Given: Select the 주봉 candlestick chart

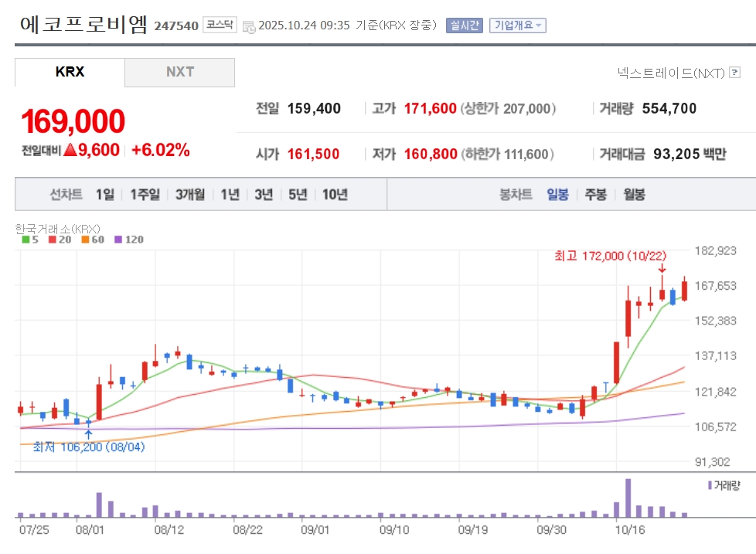Looking at the screenshot, I should 595,195.
